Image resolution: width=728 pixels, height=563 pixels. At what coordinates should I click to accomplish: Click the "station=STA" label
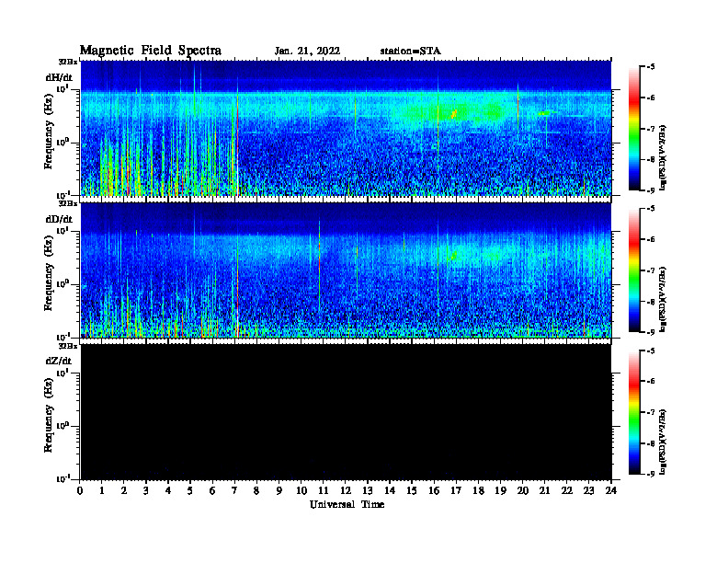[x=411, y=52]
